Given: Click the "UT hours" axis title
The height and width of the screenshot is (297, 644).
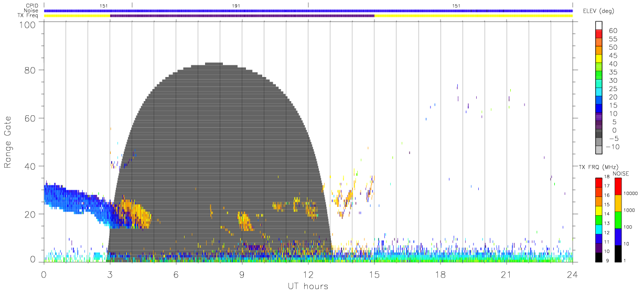Looking at the screenshot, I should pos(307,286).
